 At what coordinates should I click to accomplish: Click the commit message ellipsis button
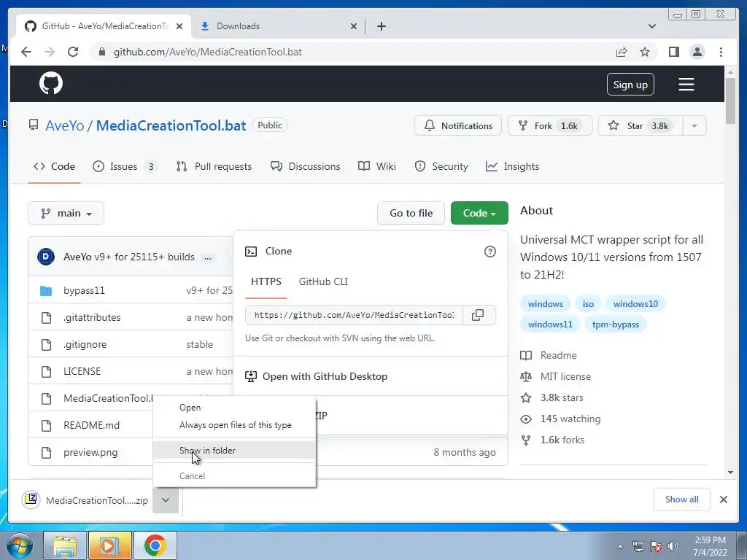208,257
